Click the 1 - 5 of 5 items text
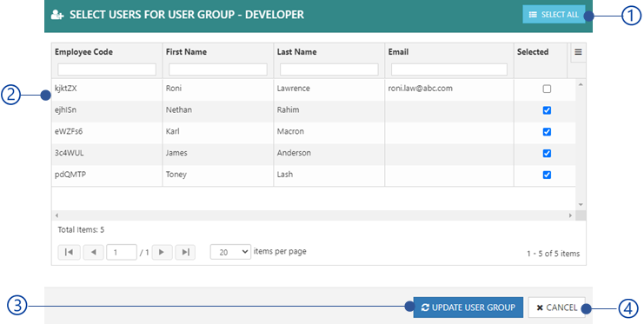 pyautogui.click(x=554, y=254)
